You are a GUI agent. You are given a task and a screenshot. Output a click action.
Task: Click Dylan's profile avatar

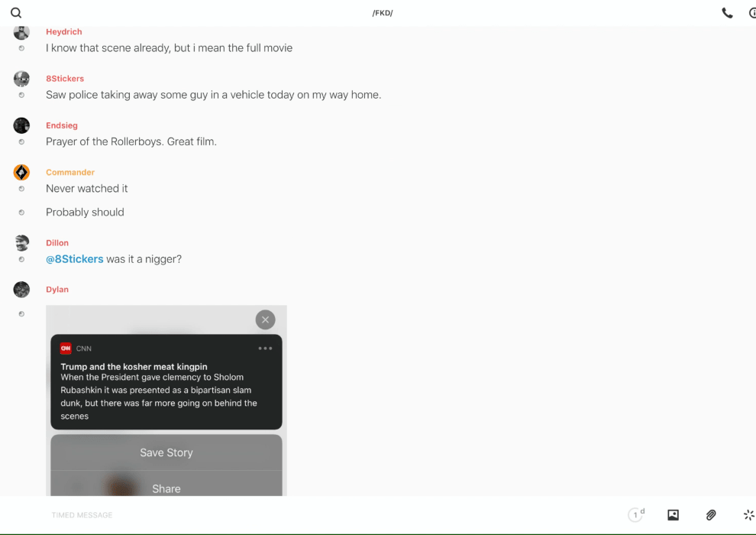point(21,290)
